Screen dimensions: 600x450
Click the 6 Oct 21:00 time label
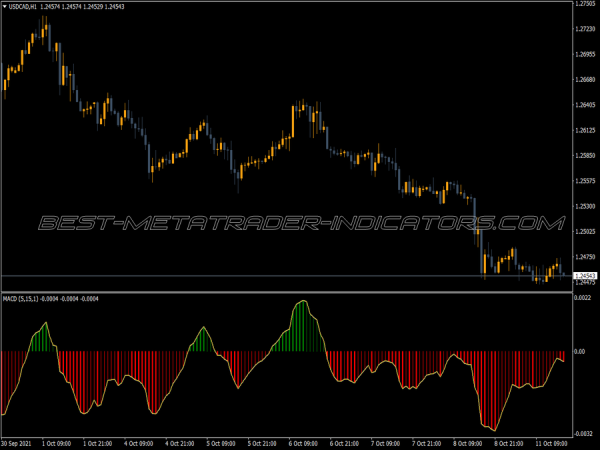tap(344, 443)
